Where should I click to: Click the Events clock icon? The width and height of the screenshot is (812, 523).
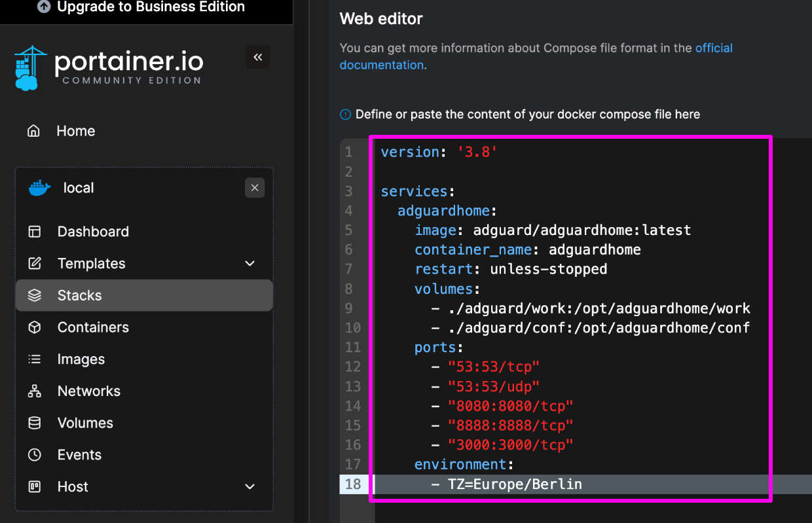point(35,455)
